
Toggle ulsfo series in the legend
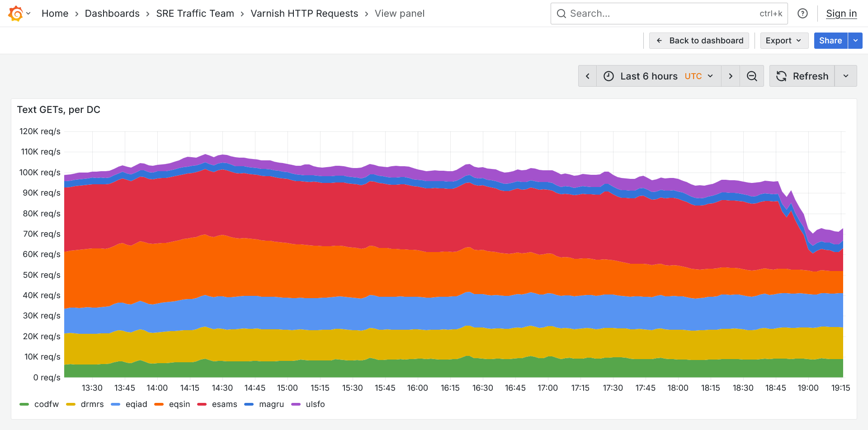point(315,404)
